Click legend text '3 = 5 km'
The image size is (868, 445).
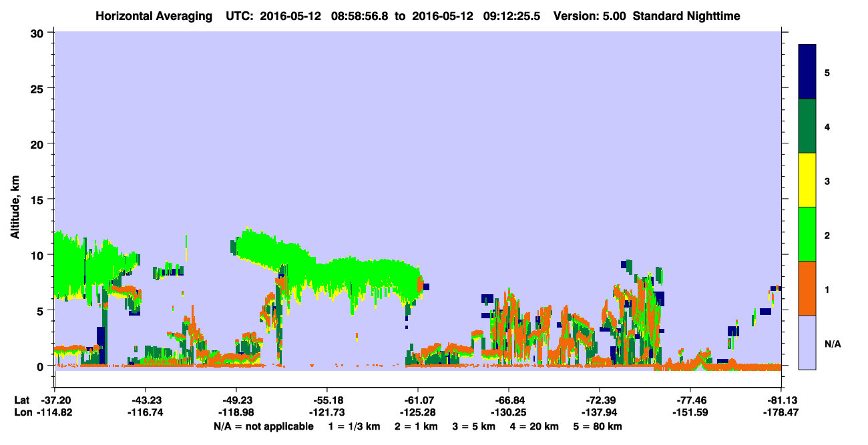tap(474, 426)
